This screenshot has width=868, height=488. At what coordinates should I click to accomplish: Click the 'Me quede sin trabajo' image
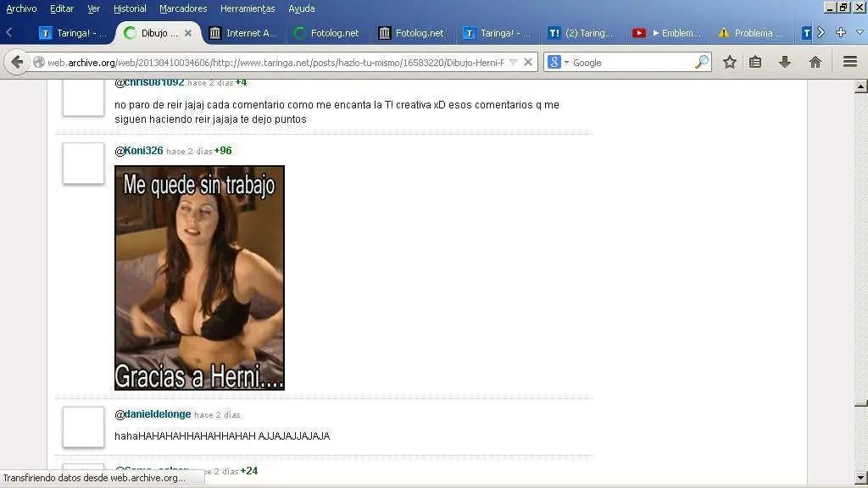point(199,277)
